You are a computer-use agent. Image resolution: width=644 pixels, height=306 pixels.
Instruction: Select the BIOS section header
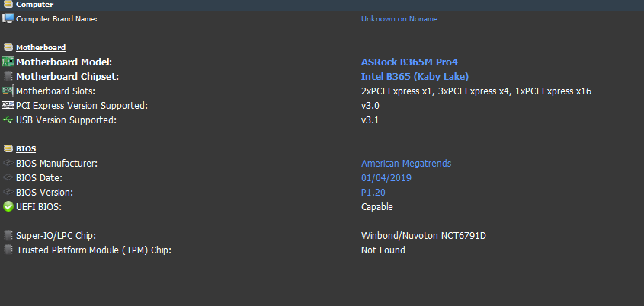[x=26, y=148]
